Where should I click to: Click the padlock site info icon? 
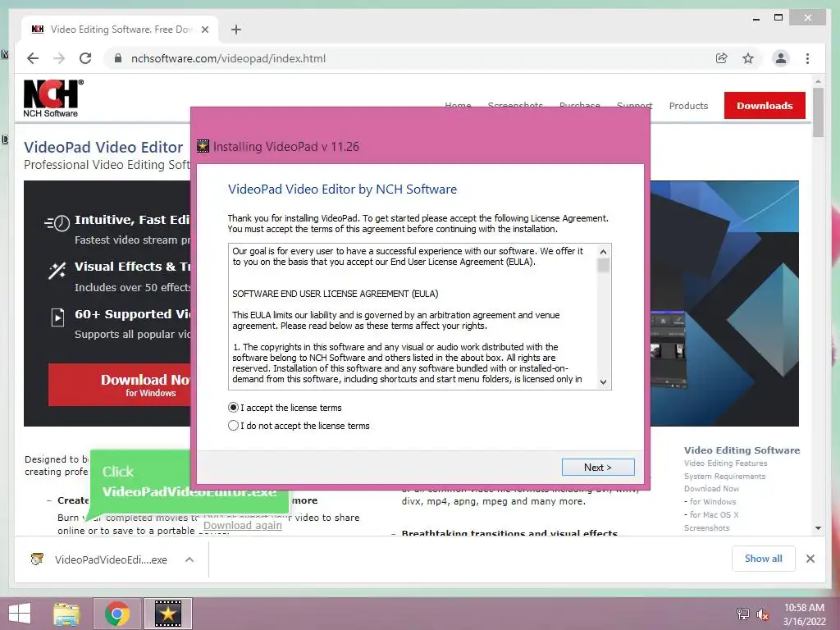pos(118,58)
